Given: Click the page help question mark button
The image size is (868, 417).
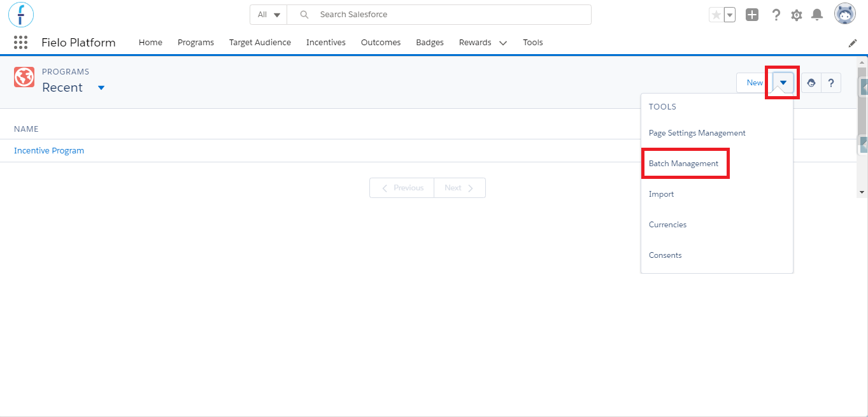Looking at the screenshot, I should tap(831, 83).
